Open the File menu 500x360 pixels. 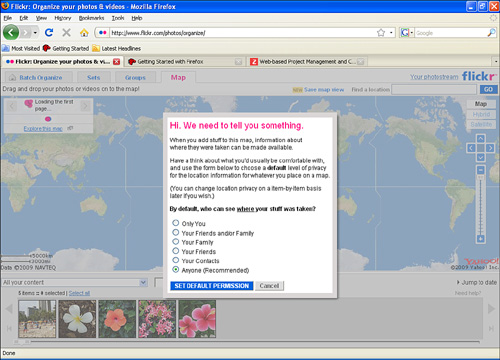click(8, 18)
